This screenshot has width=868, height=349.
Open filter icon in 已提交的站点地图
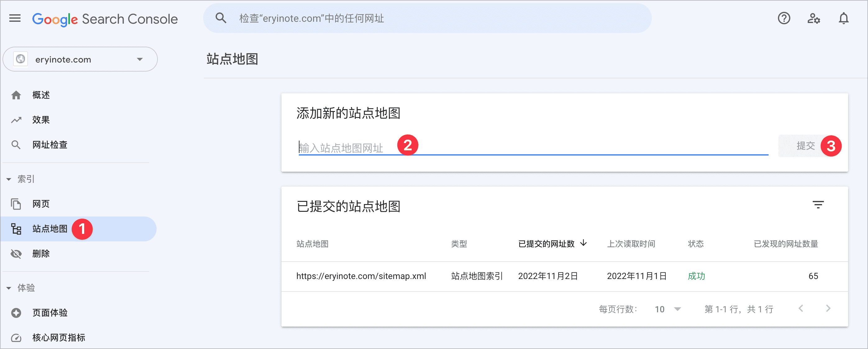tap(818, 205)
